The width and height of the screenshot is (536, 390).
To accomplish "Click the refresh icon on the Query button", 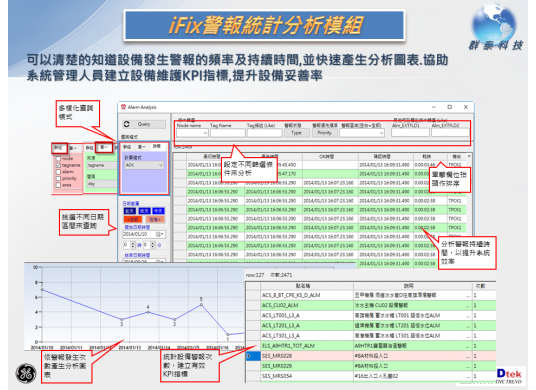I will click(x=127, y=124).
